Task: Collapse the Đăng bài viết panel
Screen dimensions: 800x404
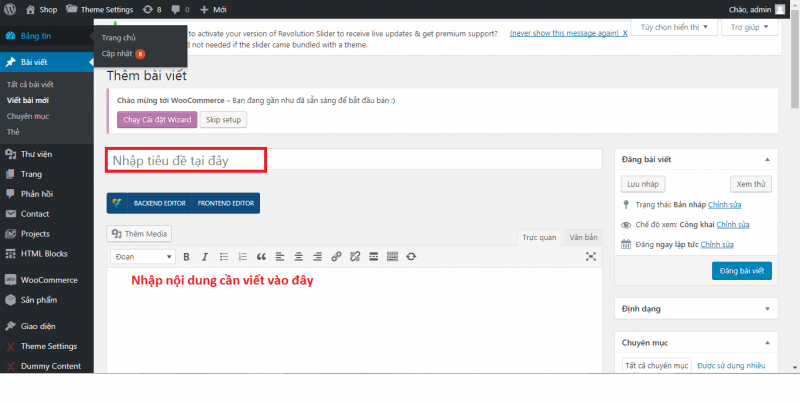Action: (x=767, y=159)
